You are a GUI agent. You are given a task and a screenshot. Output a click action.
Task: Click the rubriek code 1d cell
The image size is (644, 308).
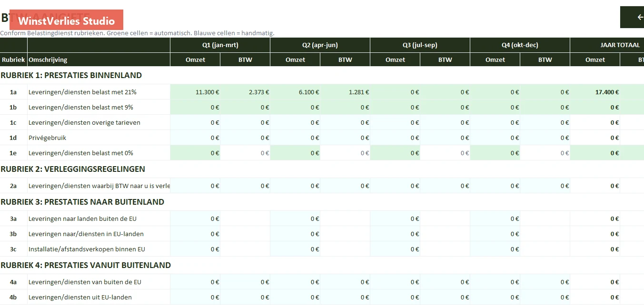(x=13, y=138)
